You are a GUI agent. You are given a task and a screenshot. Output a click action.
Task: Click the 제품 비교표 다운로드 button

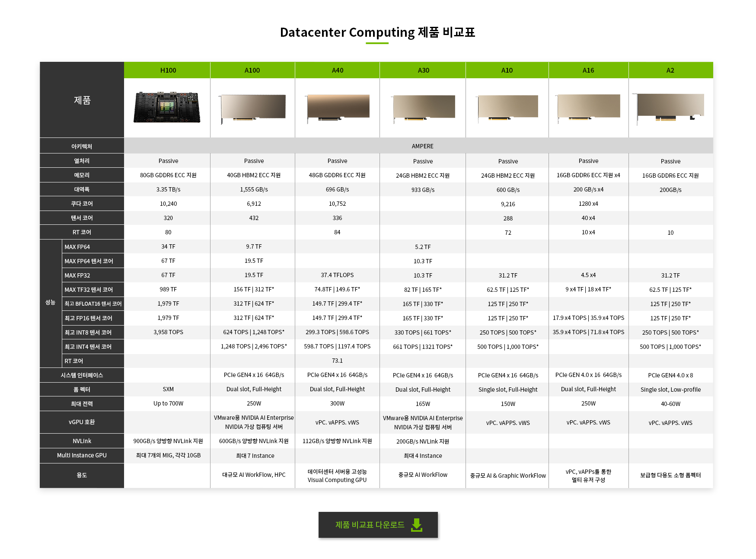378,525
